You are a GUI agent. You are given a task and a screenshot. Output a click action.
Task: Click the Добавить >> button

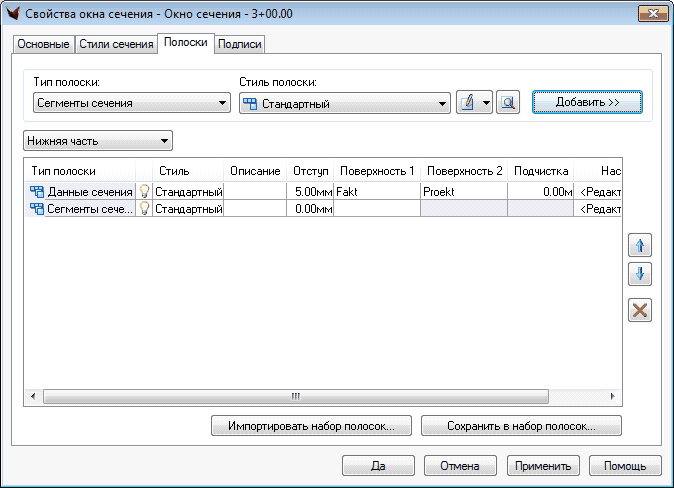(587, 103)
